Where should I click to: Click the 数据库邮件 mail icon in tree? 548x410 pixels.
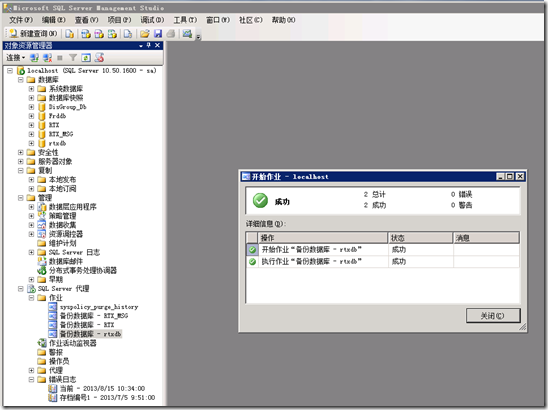point(42,261)
